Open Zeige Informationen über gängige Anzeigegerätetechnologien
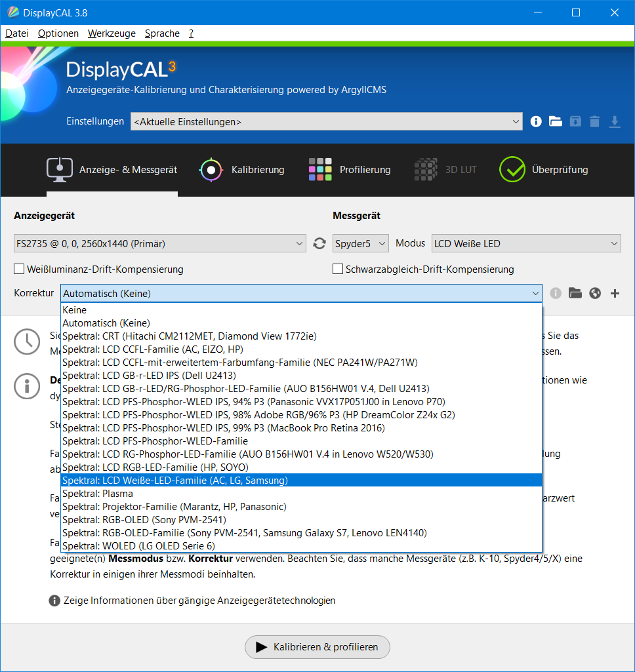 (x=192, y=601)
